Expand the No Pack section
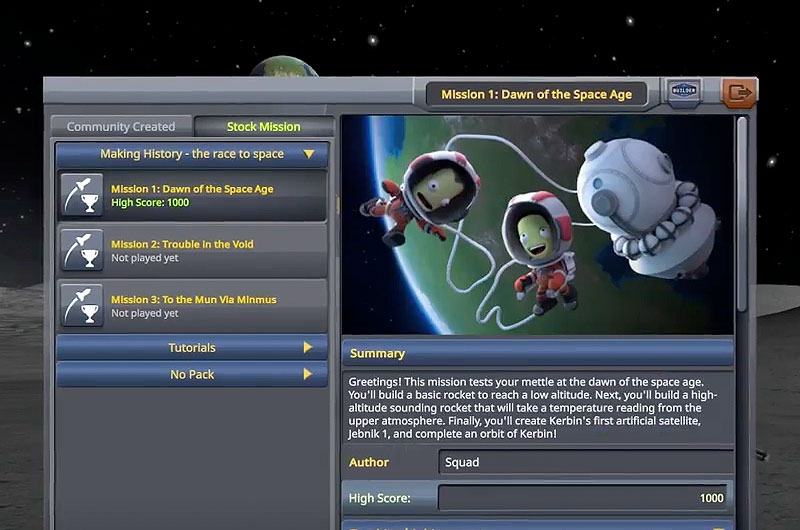The height and width of the screenshot is (530, 800). [308, 374]
